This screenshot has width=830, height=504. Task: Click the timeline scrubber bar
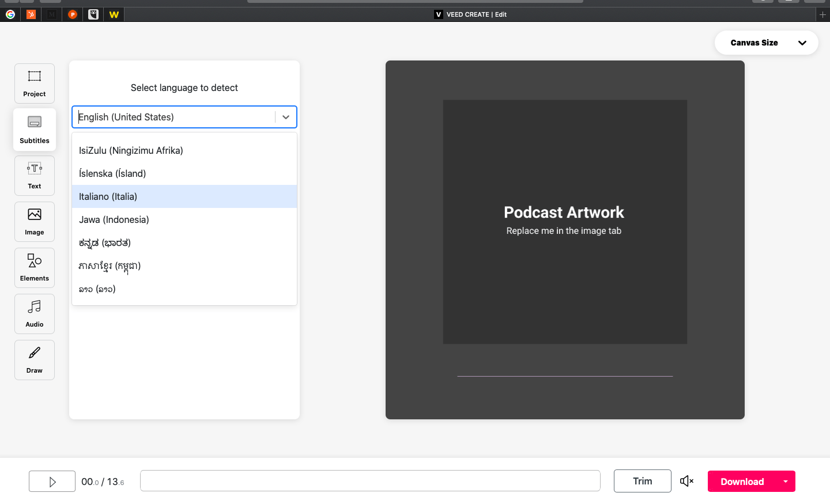click(x=370, y=481)
